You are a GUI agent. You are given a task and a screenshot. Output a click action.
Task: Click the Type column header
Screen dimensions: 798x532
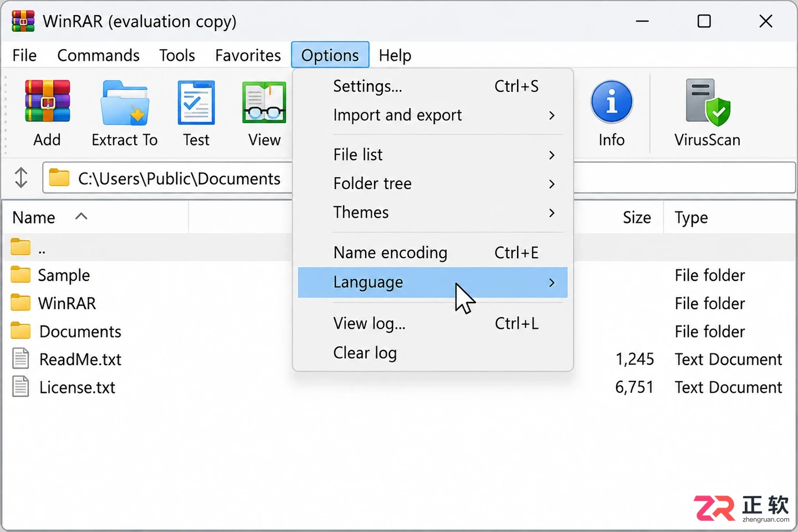click(729, 217)
